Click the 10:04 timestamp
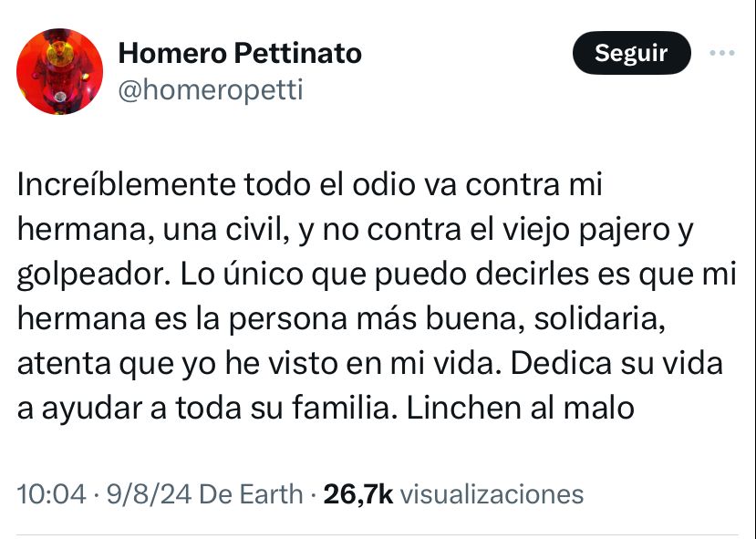Viewport: 756px width, 539px height. click(x=51, y=494)
